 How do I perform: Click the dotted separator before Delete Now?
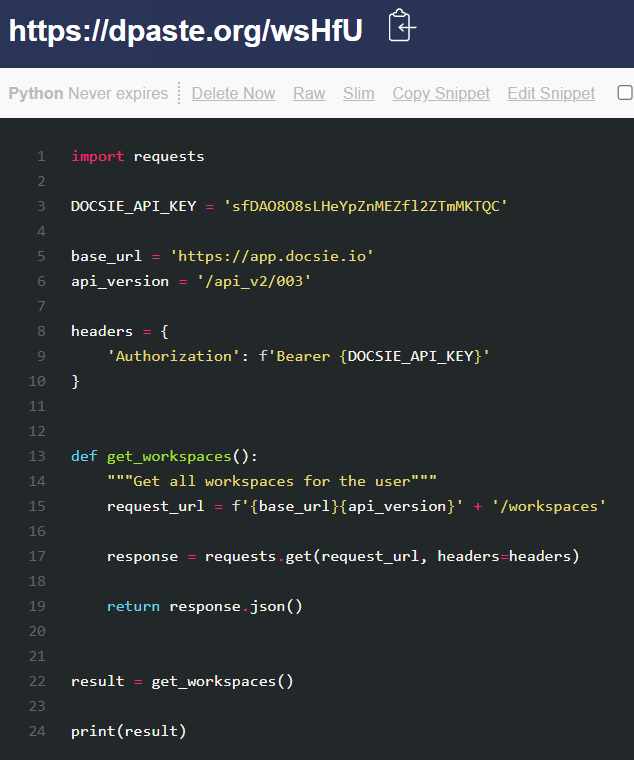179,93
